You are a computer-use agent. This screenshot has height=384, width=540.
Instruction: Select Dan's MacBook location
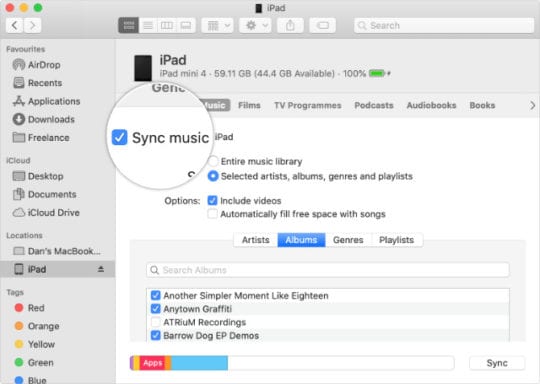coord(57,251)
